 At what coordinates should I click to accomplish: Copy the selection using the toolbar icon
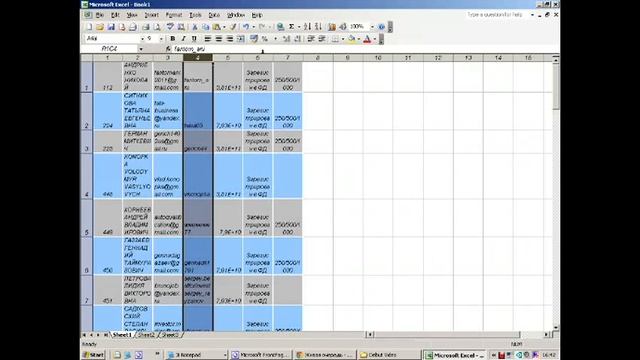[205, 27]
